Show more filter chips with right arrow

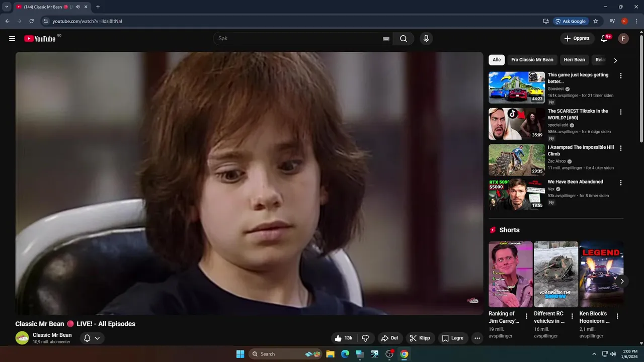(615, 60)
